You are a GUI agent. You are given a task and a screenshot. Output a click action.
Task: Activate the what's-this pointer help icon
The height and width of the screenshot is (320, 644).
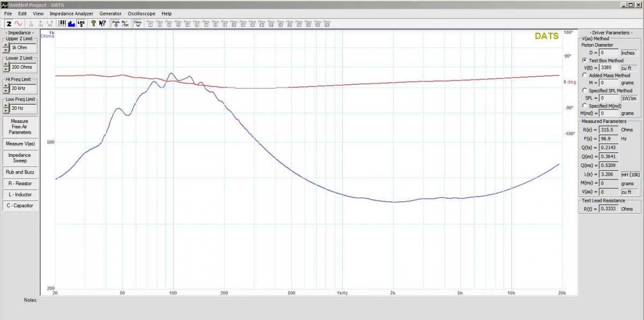click(103, 24)
